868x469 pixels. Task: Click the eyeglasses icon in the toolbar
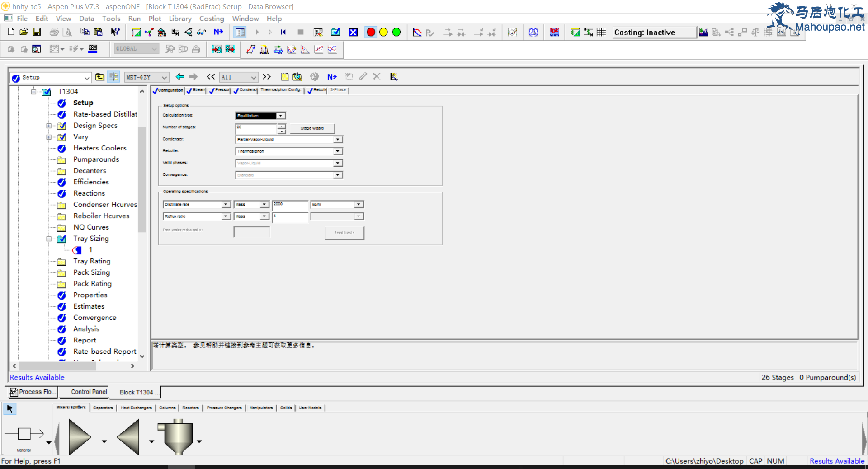tap(202, 32)
